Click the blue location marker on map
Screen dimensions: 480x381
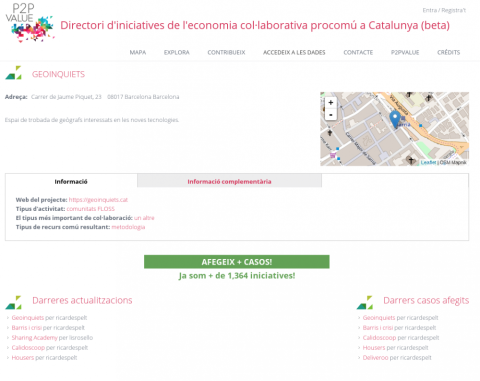395,119
